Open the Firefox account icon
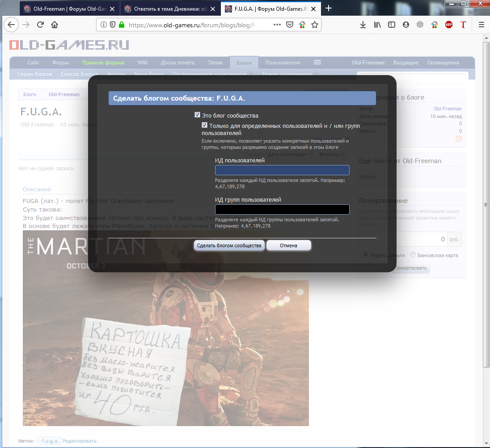Screen dimensions: 490x448 tap(406, 25)
